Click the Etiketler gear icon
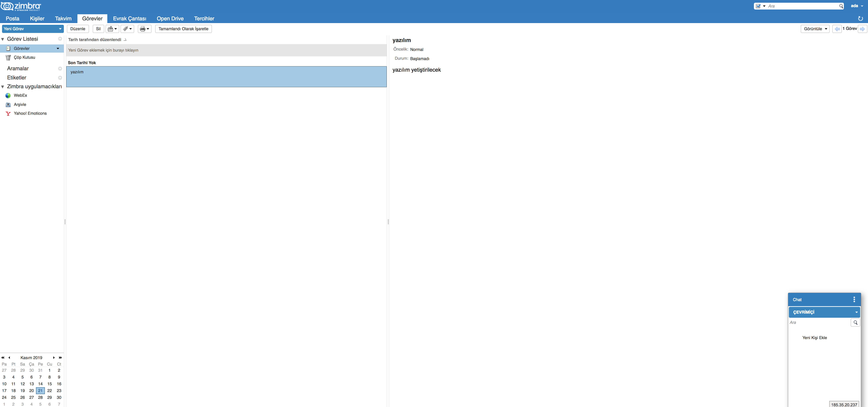 (60, 78)
